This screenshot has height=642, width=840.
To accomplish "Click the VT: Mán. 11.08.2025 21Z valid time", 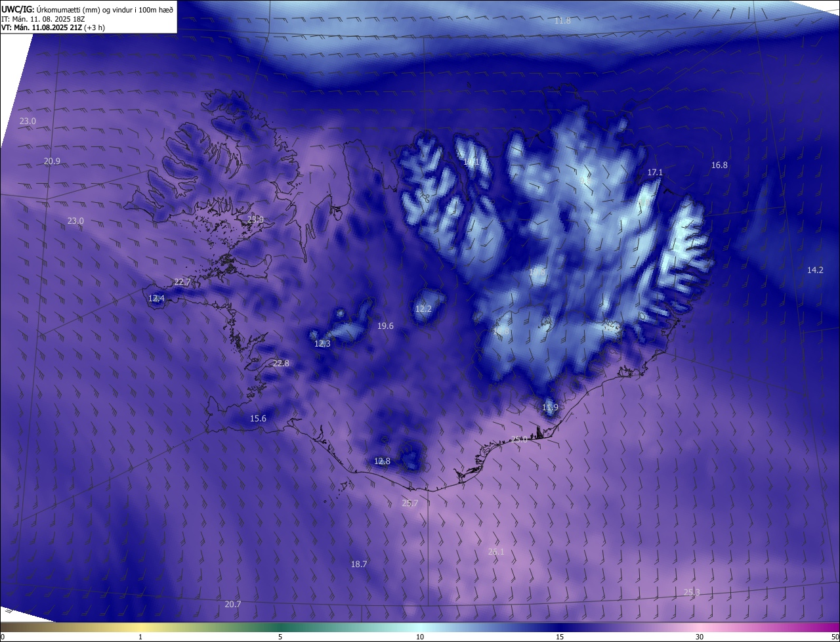I will 53,28.
